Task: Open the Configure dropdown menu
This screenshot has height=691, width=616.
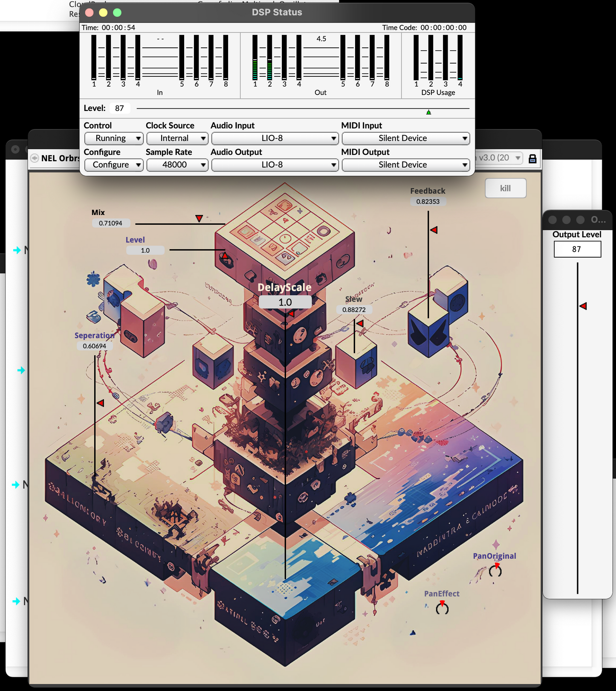Action: (x=113, y=165)
